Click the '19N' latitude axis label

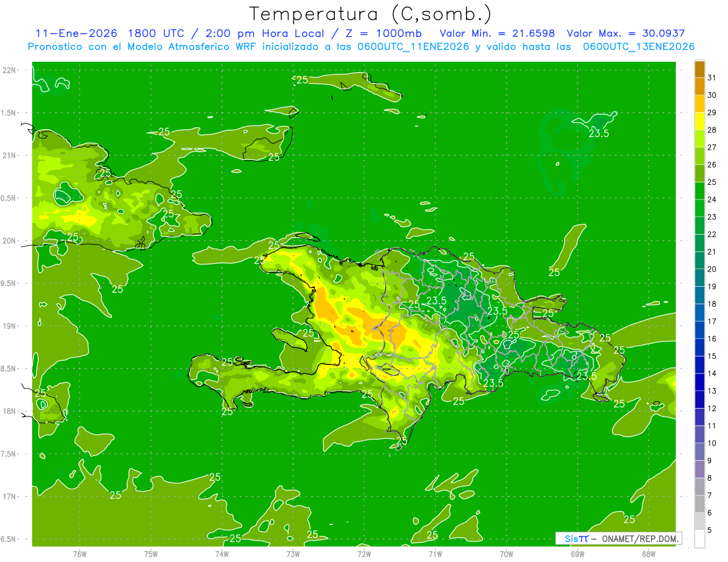(10, 326)
